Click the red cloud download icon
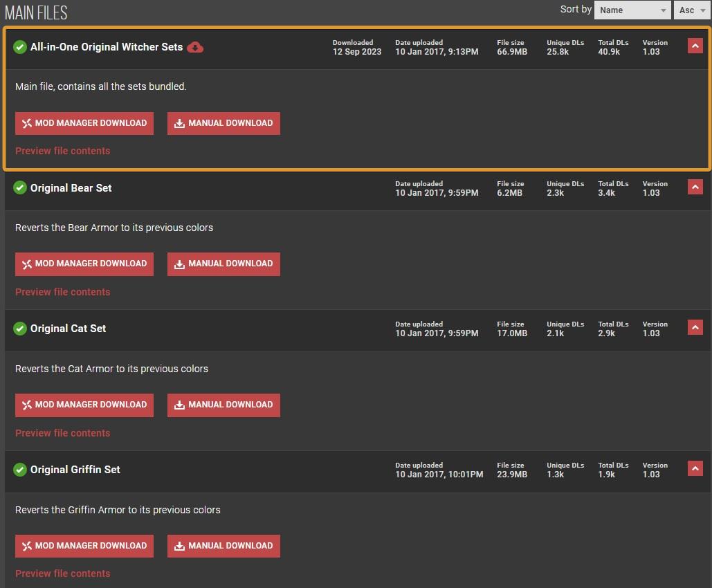The width and height of the screenshot is (712, 588). (x=195, y=47)
